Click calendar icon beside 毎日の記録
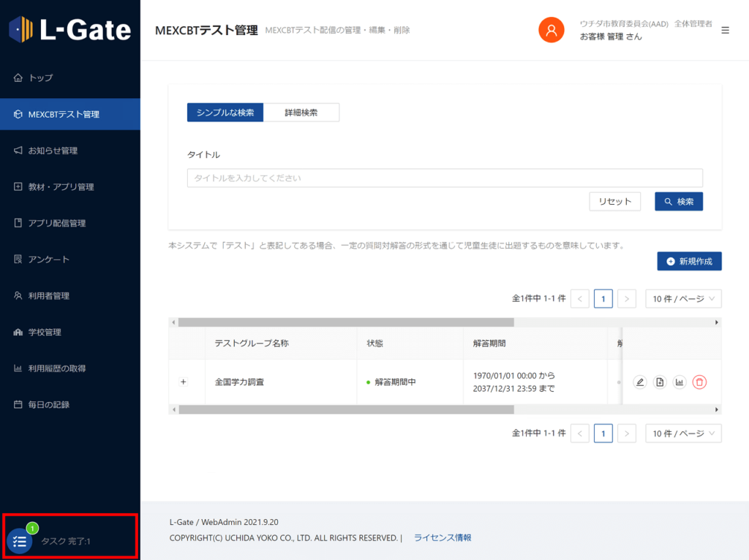This screenshot has height=560, width=749. 18,404
